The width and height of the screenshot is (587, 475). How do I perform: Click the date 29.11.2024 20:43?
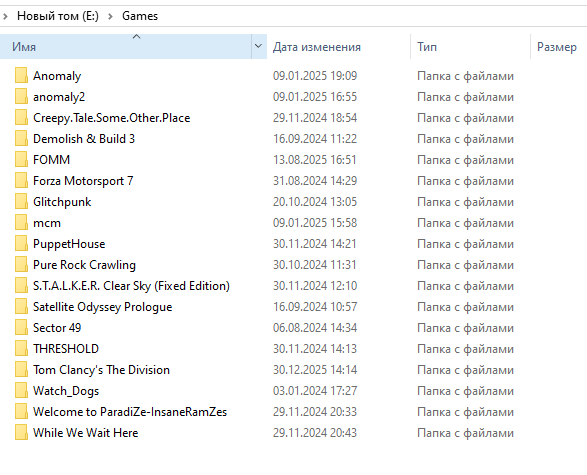(315, 432)
